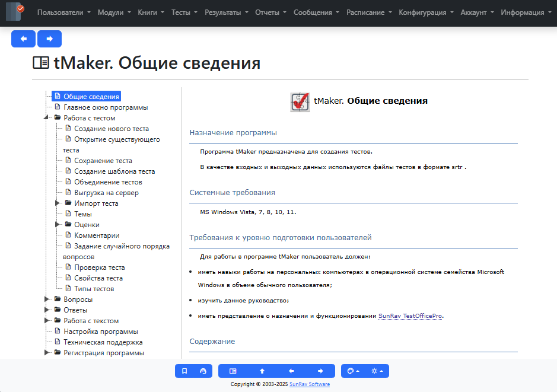
Task: Click the book icon next to the page title
Action: (x=40, y=62)
